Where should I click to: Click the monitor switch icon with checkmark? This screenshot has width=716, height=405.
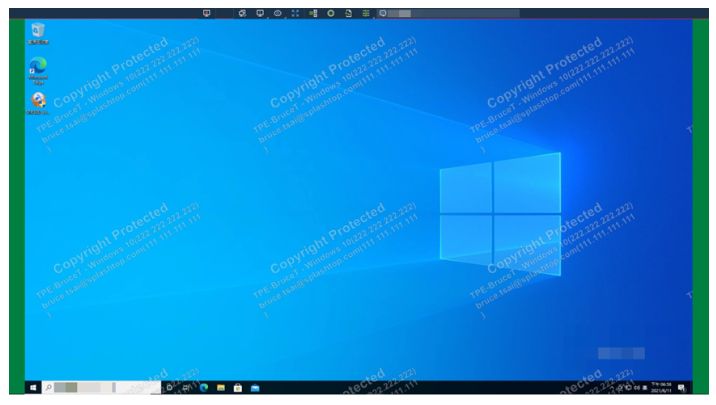click(242, 13)
